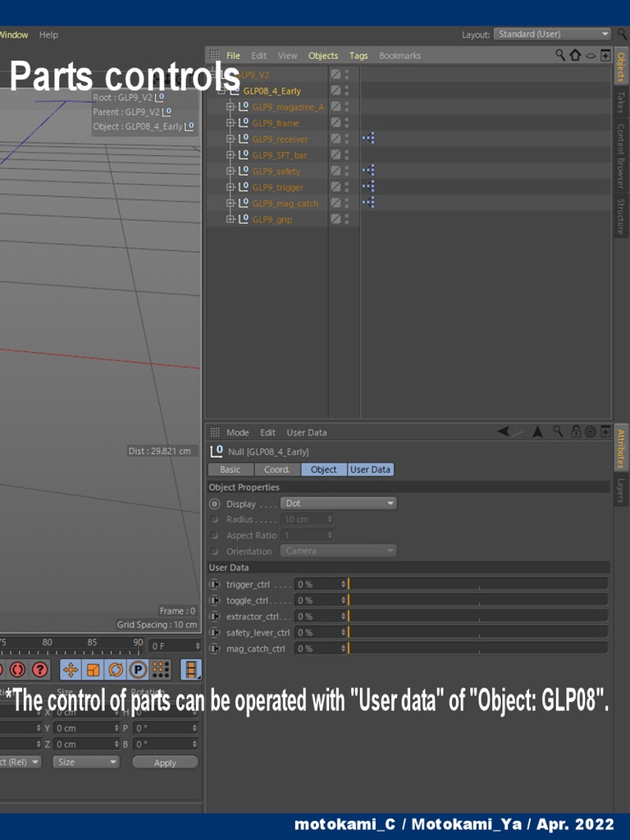Open the Content Browser side tab
Image resolution: width=630 pixels, height=840 pixels.
click(x=621, y=156)
